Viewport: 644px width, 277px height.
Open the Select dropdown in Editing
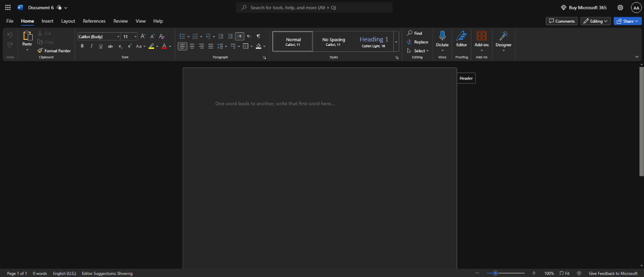[x=418, y=51]
